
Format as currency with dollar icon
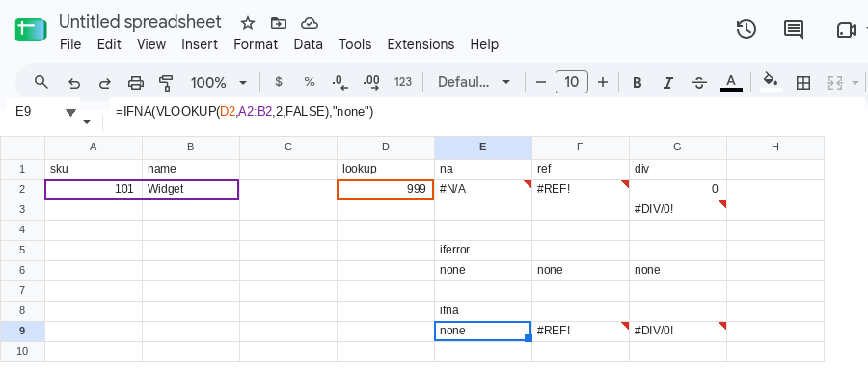[x=279, y=82]
